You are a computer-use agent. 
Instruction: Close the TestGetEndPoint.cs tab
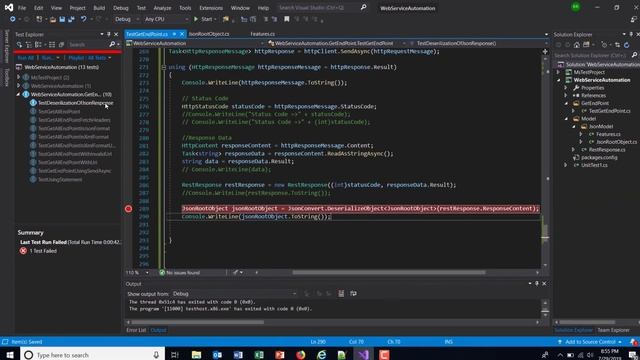(182, 34)
